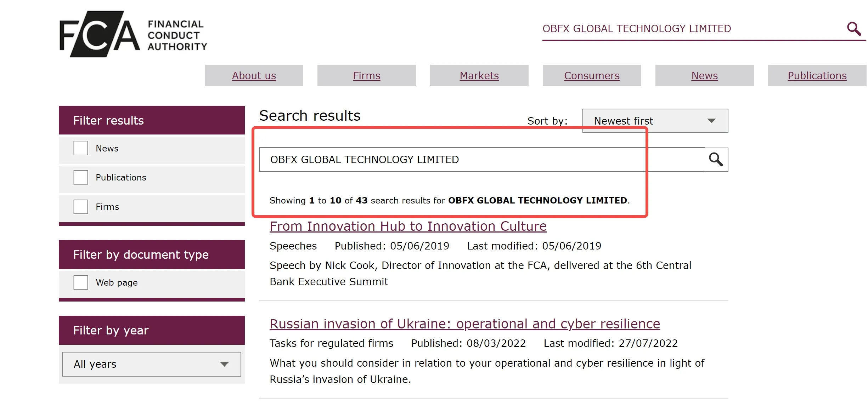Click the Published: 08/03/2022 date

468,343
